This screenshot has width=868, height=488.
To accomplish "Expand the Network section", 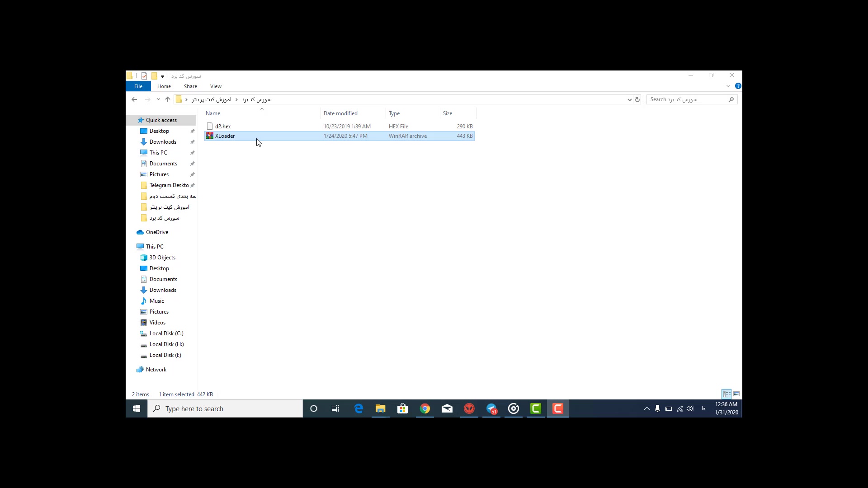I will [132, 369].
